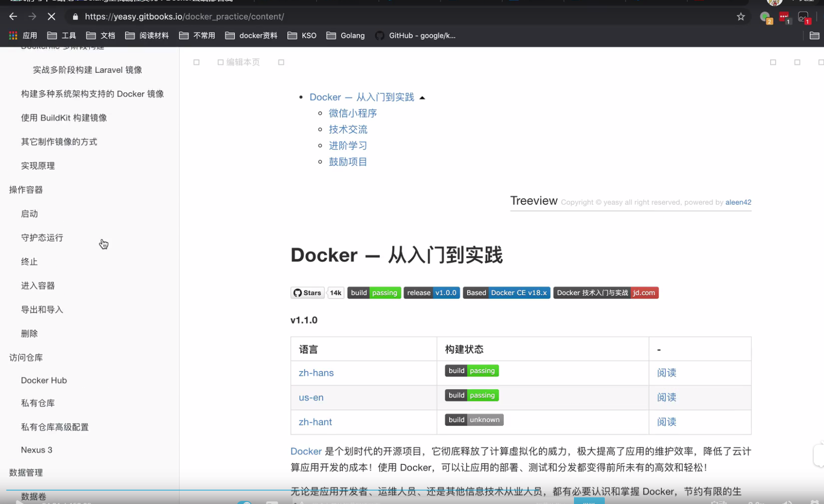Open 实战多阶段构建 Laravel 镜像 in sidebar
Image resolution: width=824 pixels, height=504 pixels.
(x=87, y=70)
